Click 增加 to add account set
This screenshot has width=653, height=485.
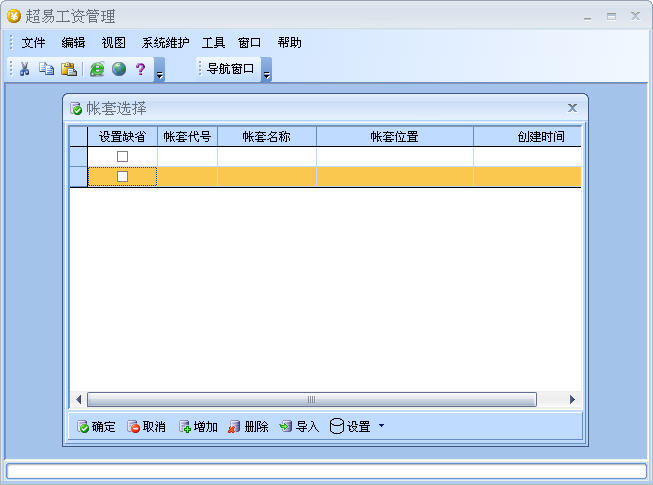(198, 426)
